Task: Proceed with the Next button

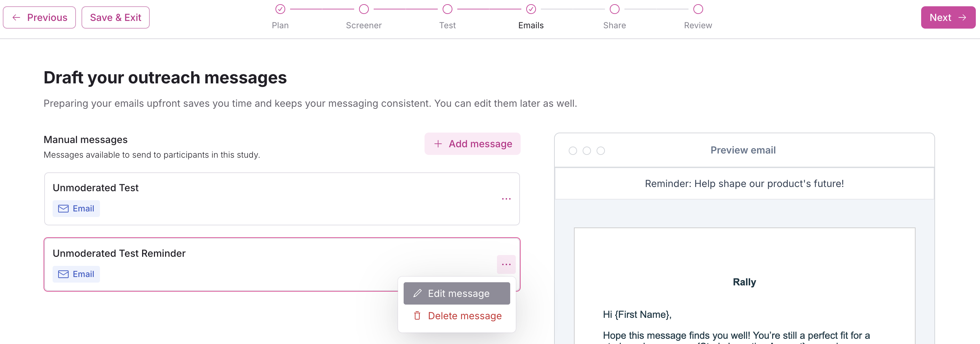Action: pos(948,17)
